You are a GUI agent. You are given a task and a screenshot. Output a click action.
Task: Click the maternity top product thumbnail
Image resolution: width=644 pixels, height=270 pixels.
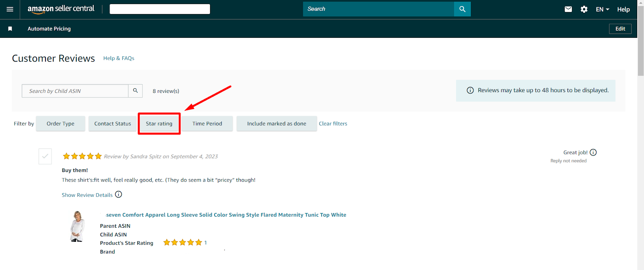coord(77,226)
